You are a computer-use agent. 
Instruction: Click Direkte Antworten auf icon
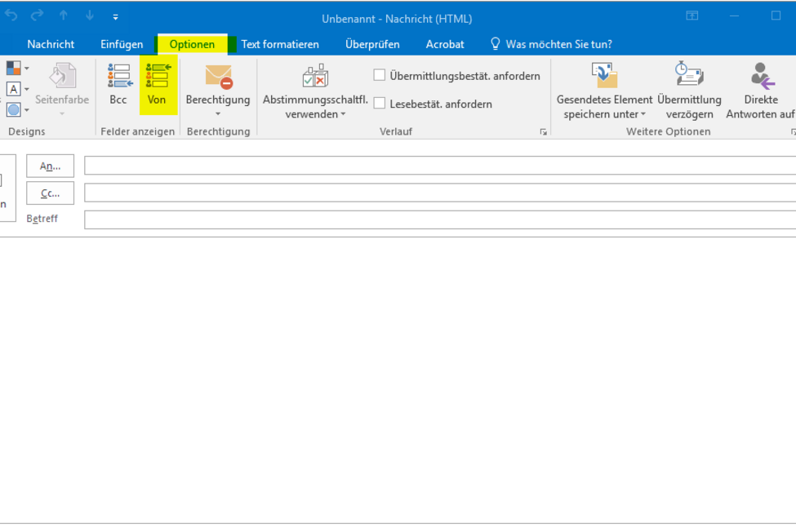[x=761, y=75]
